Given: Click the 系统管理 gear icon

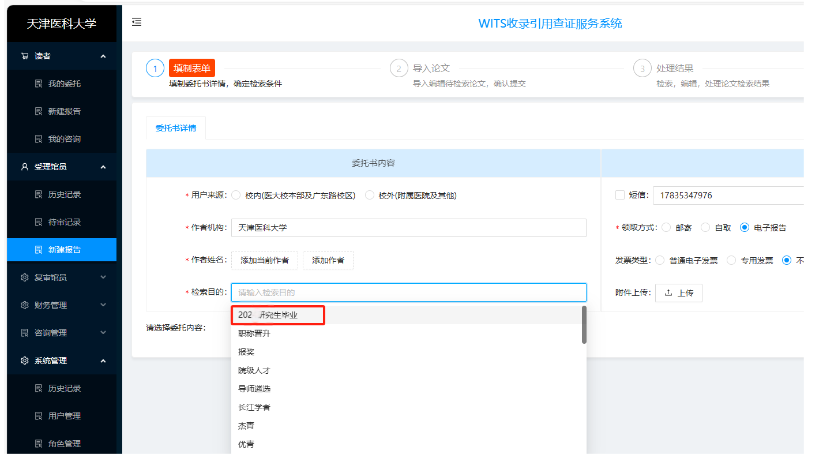Looking at the screenshot, I should pos(25,360).
